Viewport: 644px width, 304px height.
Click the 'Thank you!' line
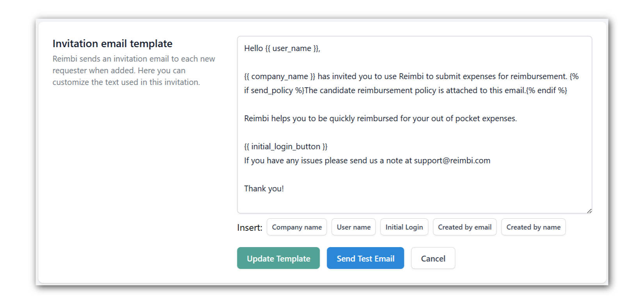click(x=264, y=189)
